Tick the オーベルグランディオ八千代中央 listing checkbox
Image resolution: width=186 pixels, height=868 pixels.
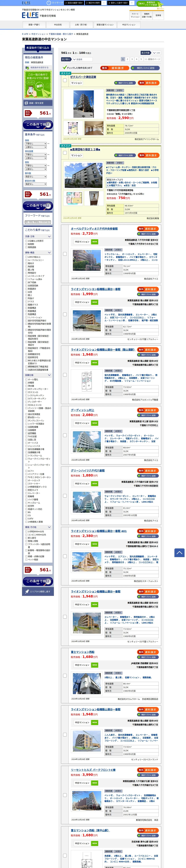tap(65, 254)
